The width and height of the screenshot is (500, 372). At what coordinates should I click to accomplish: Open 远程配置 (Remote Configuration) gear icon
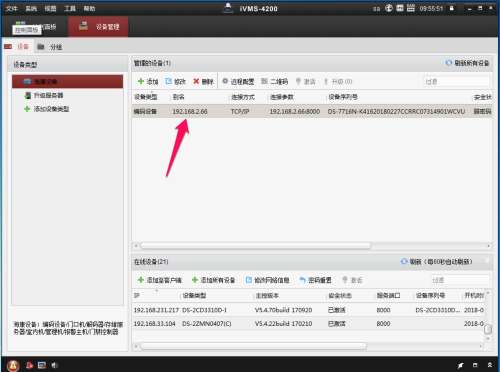225,81
